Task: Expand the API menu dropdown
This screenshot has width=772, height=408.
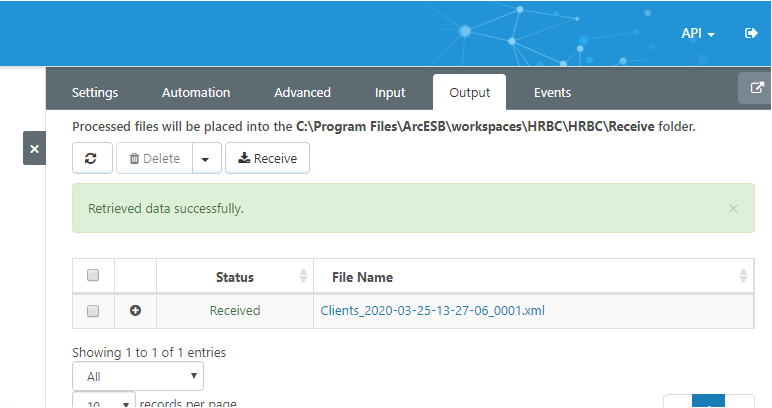Action: pos(698,33)
